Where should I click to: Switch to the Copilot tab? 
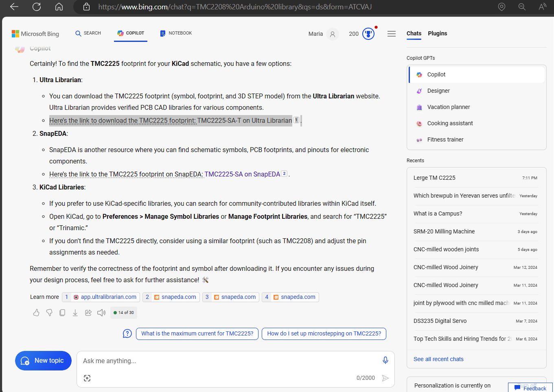click(x=131, y=33)
